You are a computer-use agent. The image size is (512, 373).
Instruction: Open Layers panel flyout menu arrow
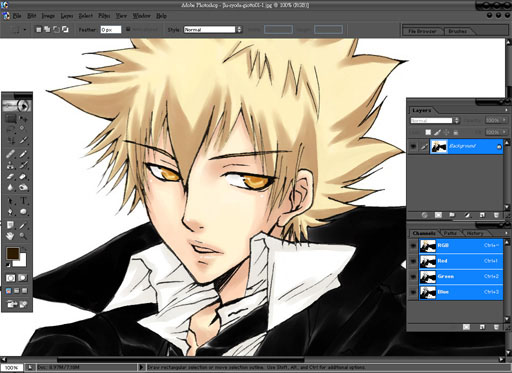point(506,110)
